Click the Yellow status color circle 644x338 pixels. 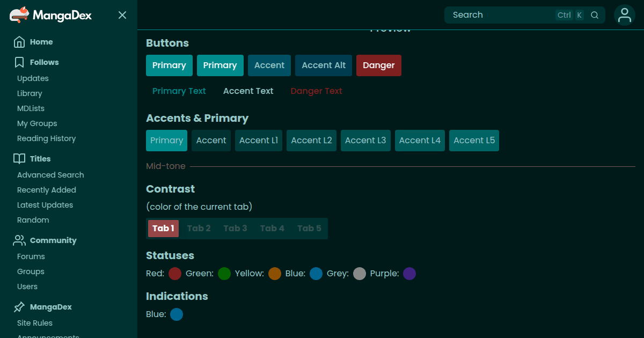(x=275, y=274)
